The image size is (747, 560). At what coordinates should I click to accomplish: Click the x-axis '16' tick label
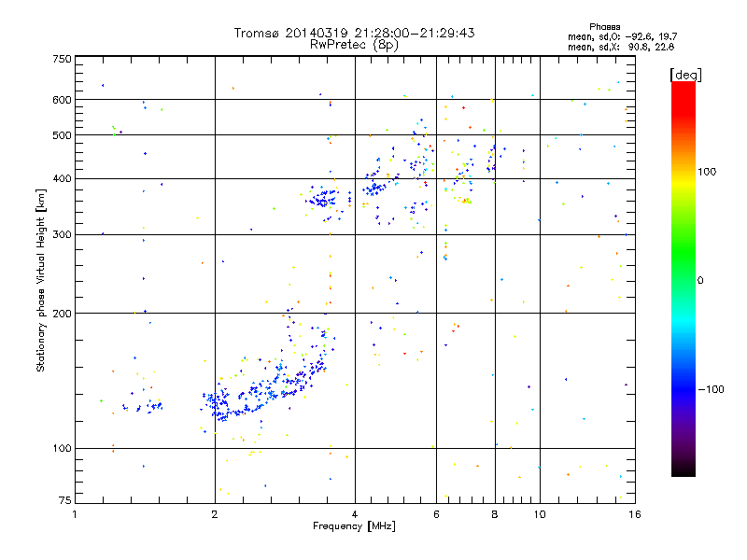click(x=635, y=514)
